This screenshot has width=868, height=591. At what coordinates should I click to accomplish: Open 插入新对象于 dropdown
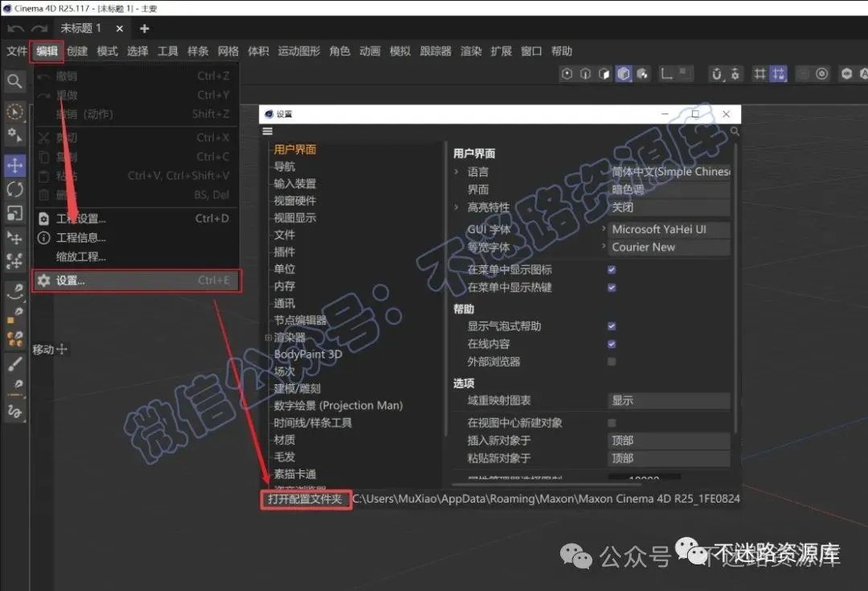click(669, 441)
